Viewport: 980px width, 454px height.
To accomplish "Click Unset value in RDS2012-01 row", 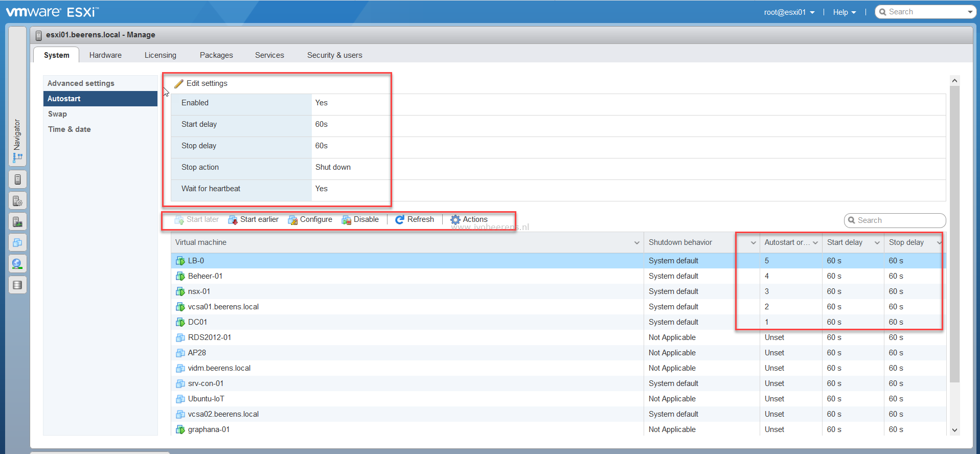I will point(774,337).
